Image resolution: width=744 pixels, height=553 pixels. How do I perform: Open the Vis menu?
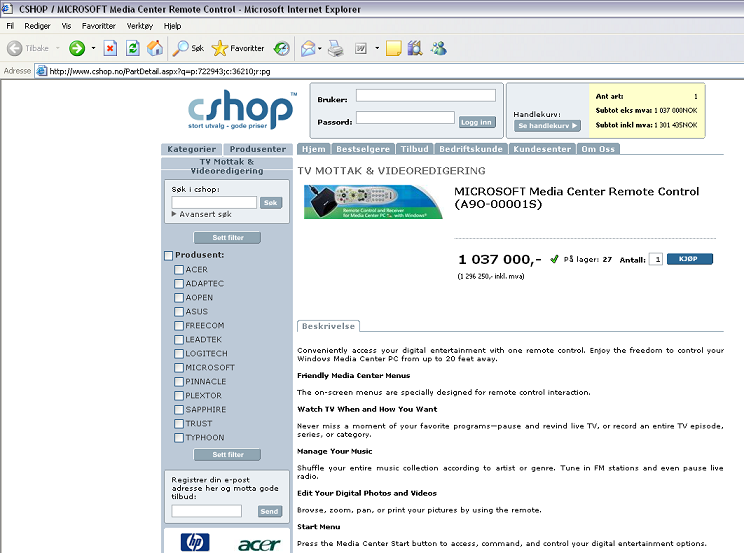tap(66, 26)
